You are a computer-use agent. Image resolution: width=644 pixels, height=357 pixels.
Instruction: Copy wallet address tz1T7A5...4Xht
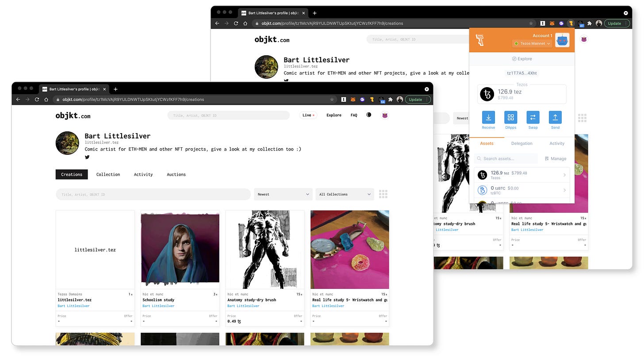click(x=522, y=73)
